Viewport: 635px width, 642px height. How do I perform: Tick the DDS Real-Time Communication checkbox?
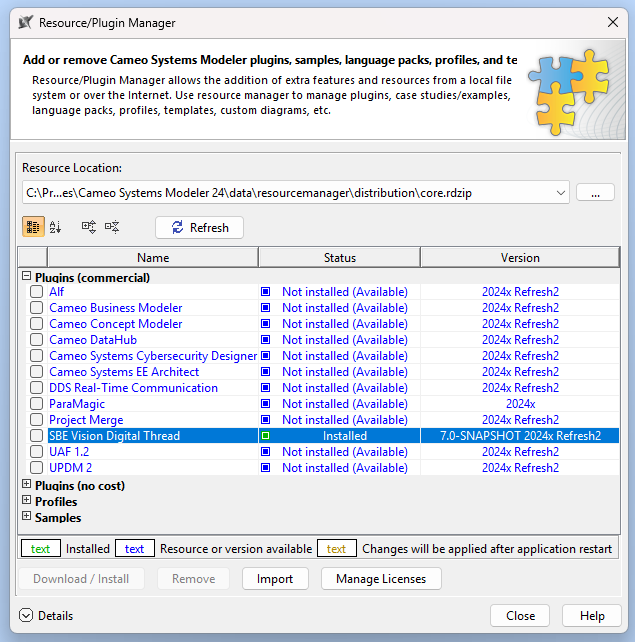pyautogui.click(x=37, y=388)
